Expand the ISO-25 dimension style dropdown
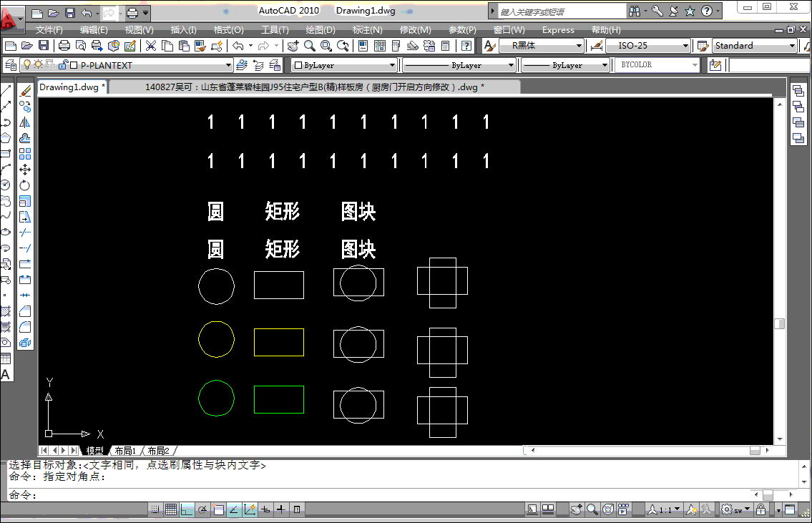The height and width of the screenshot is (523, 812). (x=685, y=46)
